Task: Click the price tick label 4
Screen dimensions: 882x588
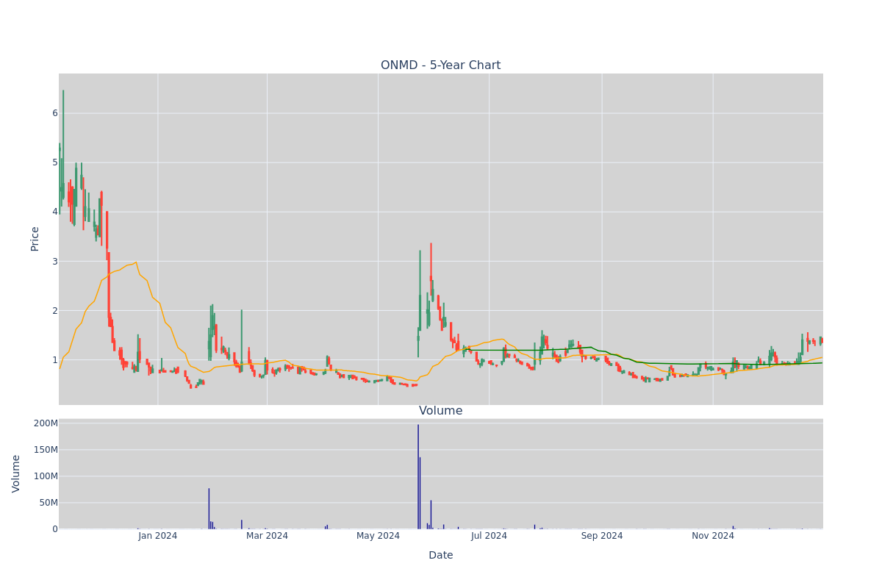Action: point(54,212)
